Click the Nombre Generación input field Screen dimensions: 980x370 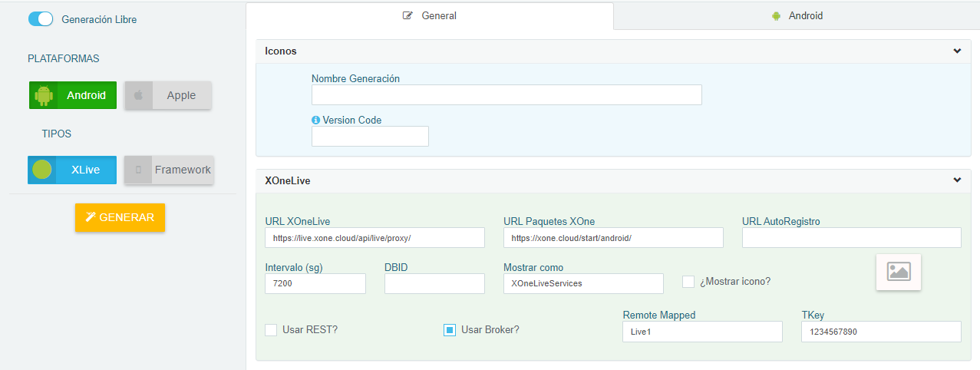tap(506, 94)
